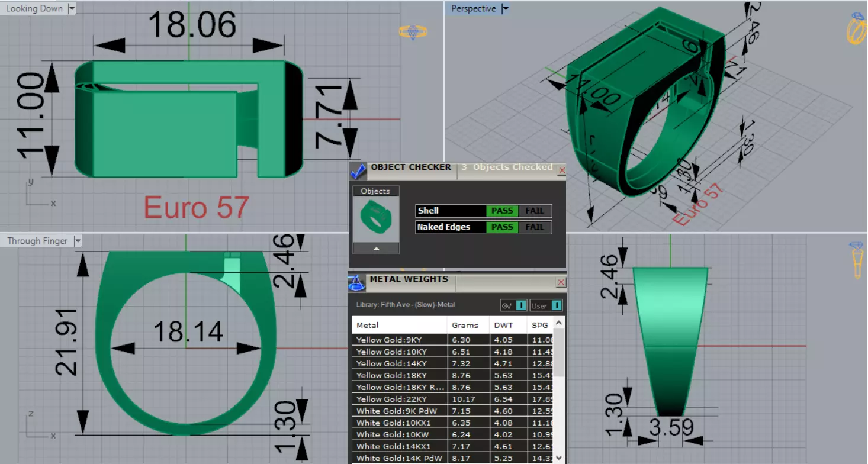Image resolution: width=868 pixels, height=464 pixels.
Task: Select the 11.00 dimension in Looking Down view
Action: 30,116
